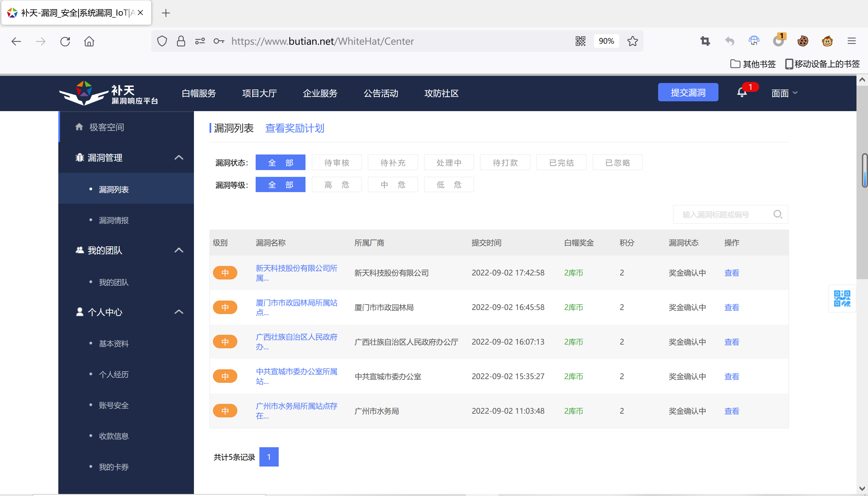Filter by 已完结 status
Viewport: 868px width, 496px height.
click(561, 163)
